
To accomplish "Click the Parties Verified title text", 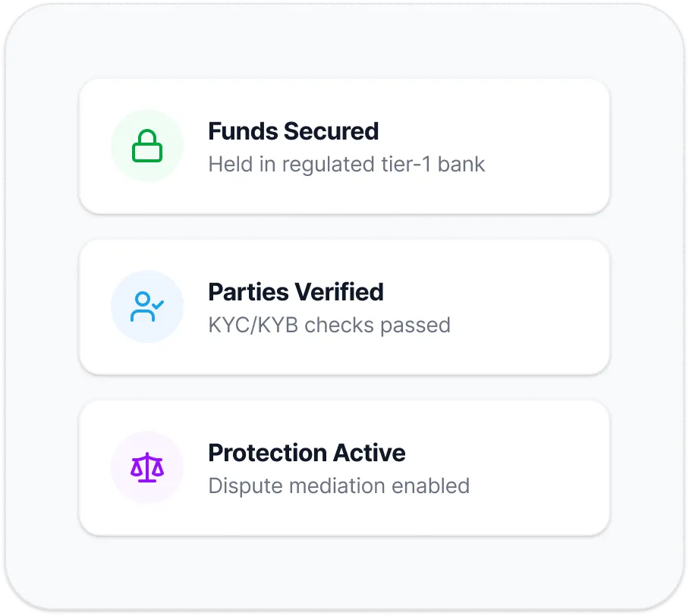I will 297,291.
